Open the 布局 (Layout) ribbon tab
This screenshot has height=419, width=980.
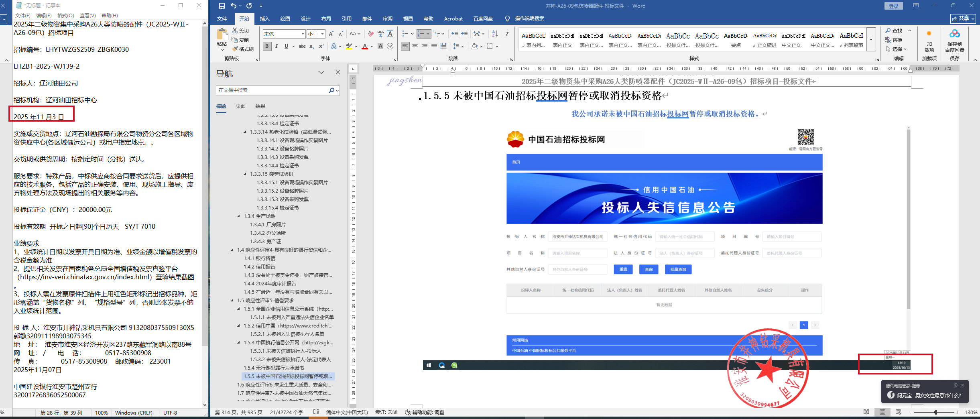click(326, 19)
